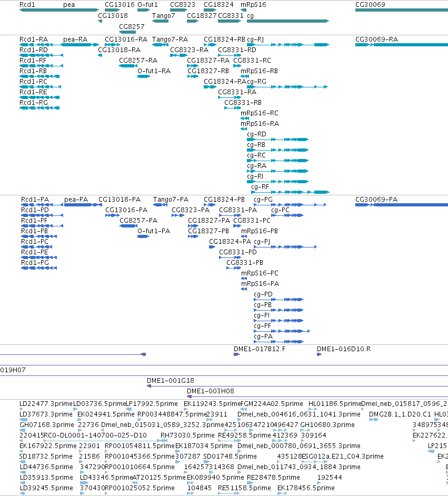Select the CG30069-RA transcript

[x=376, y=39]
